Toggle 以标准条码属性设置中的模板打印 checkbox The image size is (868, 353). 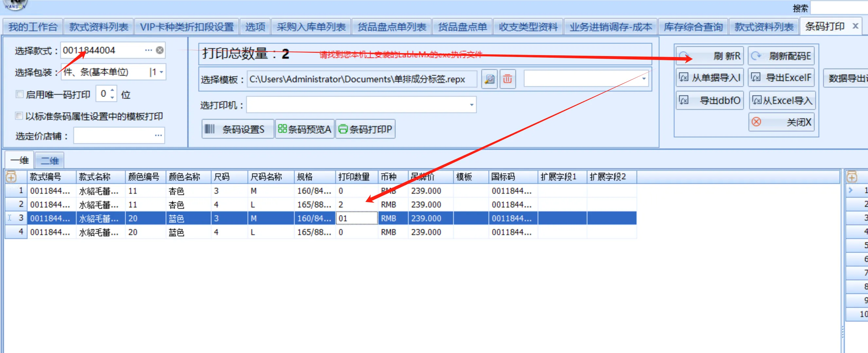(x=19, y=116)
